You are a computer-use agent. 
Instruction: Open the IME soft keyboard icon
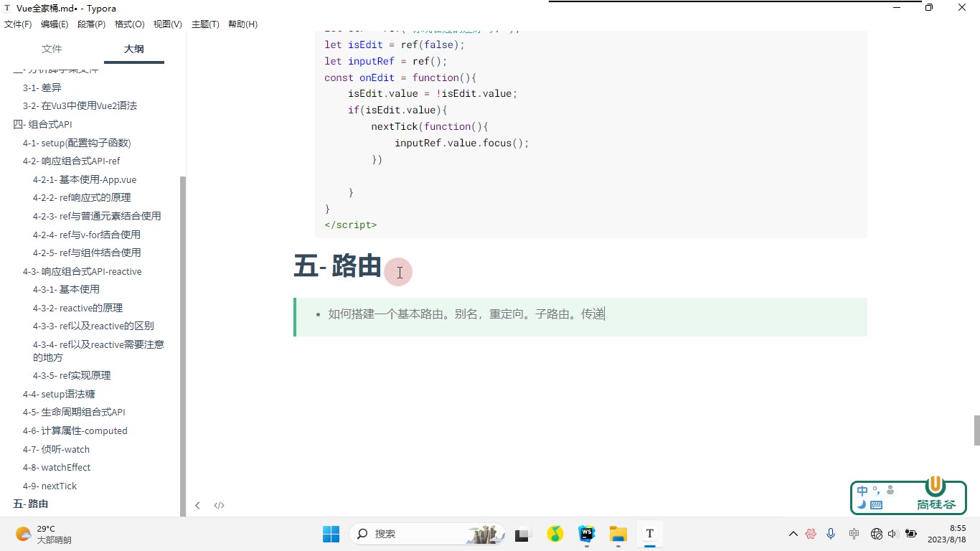876,505
